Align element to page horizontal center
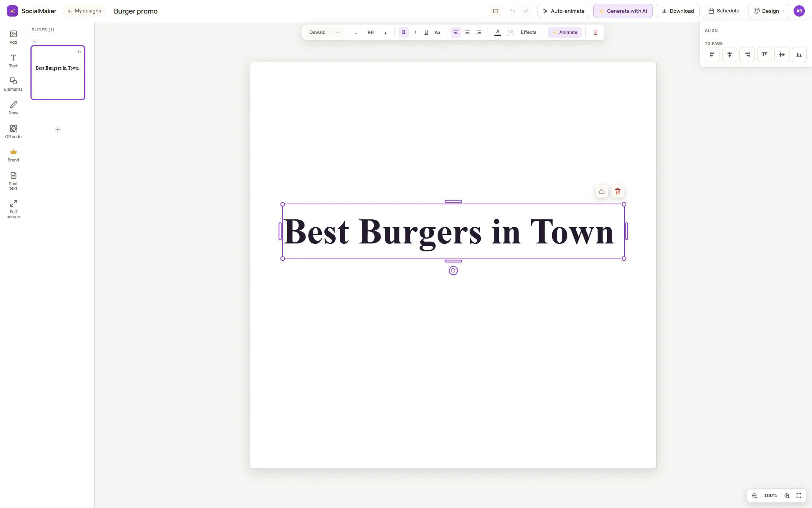 pos(729,55)
